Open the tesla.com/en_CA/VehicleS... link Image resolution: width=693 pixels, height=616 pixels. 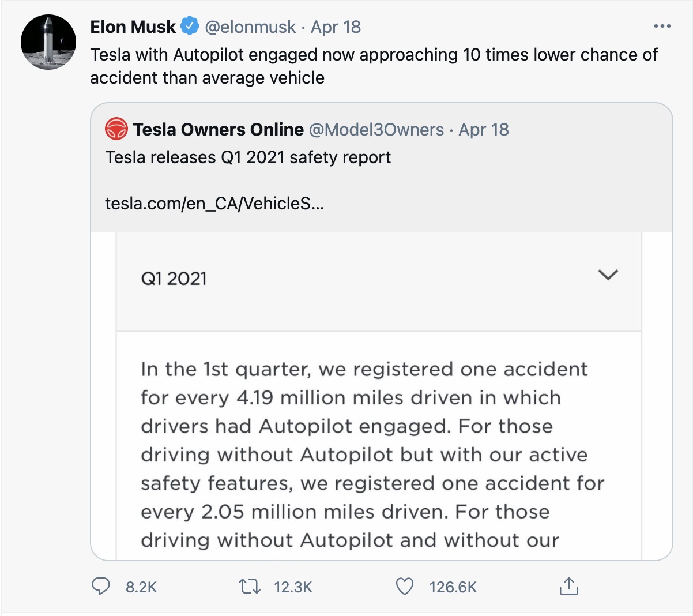click(214, 203)
